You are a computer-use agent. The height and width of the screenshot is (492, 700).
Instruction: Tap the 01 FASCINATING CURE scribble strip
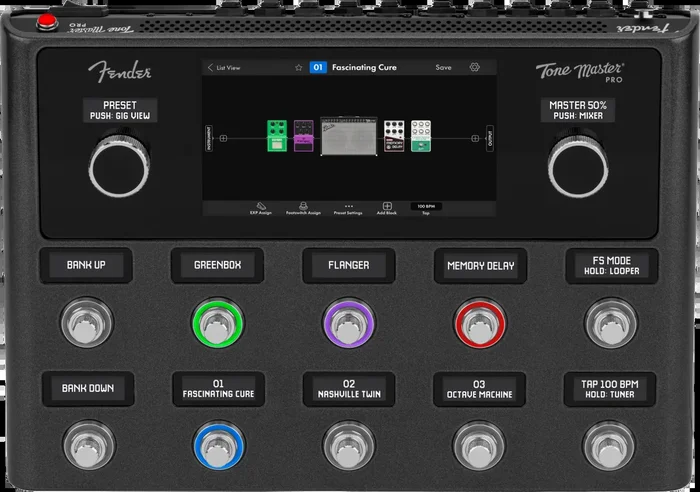click(218, 389)
